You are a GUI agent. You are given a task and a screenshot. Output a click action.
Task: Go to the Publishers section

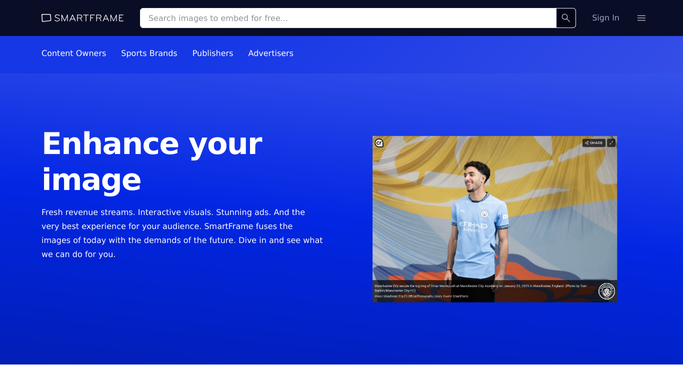click(213, 53)
